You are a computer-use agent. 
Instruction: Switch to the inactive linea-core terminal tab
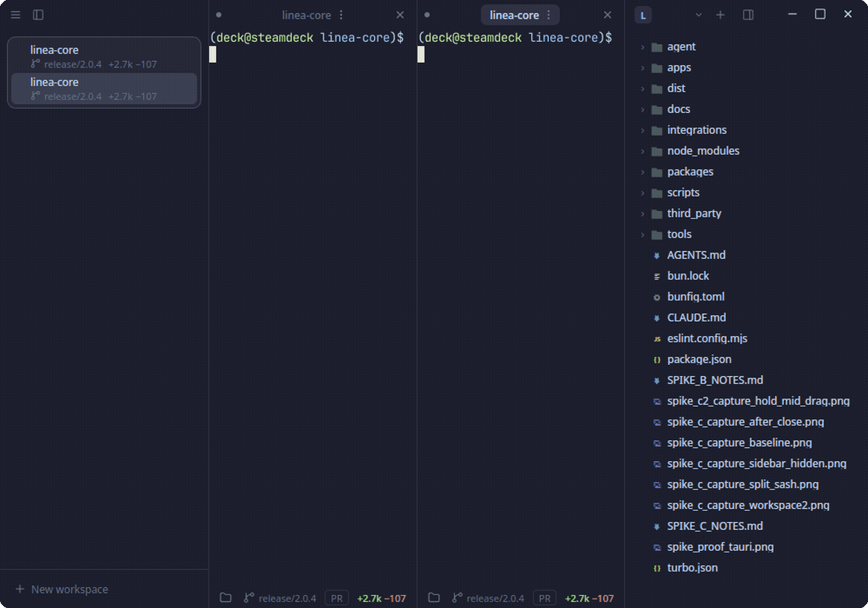tap(306, 15)
